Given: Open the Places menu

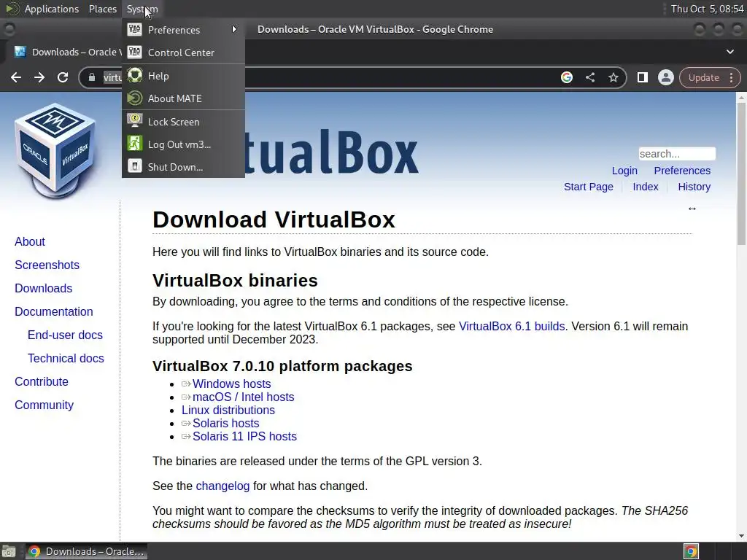Looking at the screenshot, I should (x=102, y=9).
